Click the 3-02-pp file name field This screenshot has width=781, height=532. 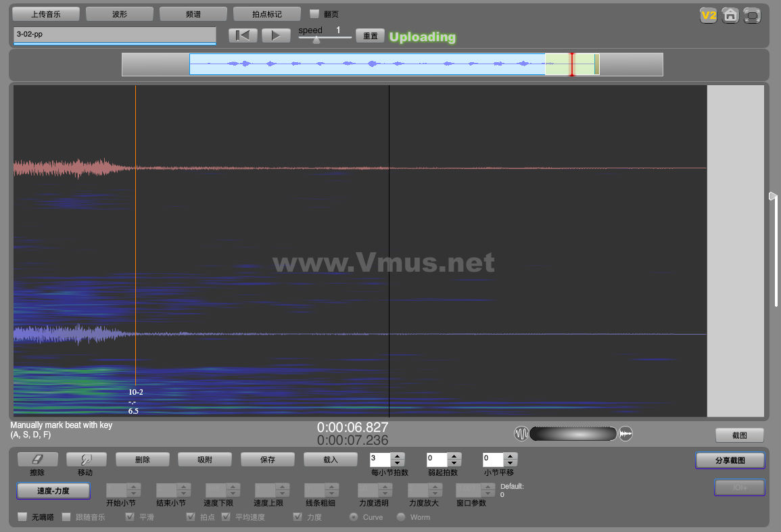[x=114, y=34]
